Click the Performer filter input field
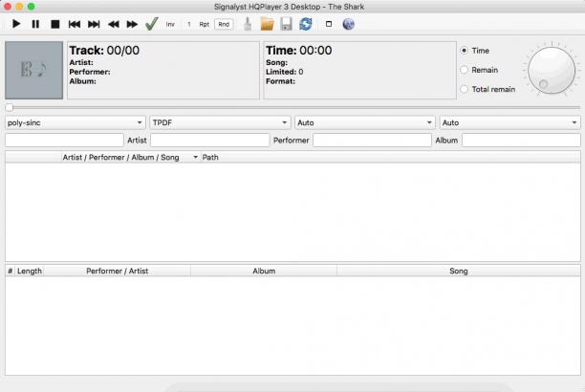 click(x=372, y=141)
